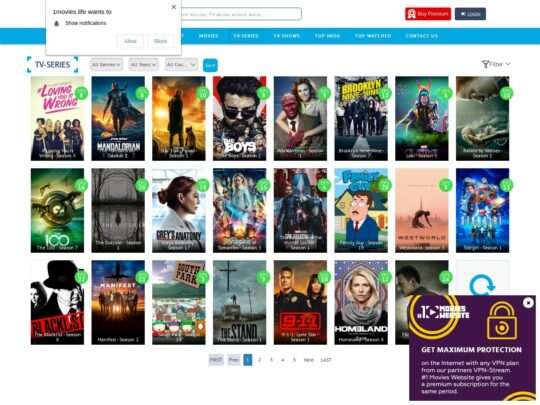Open Manifest Season 2 poster

(x=118, y=302)
